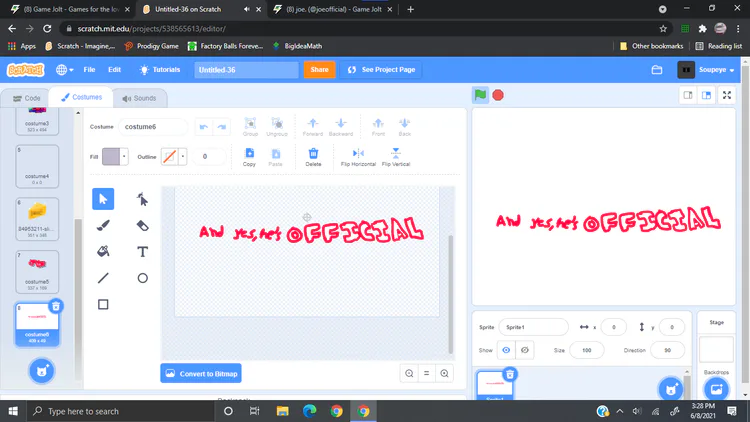Edit the outline width field

click(207, 156)
